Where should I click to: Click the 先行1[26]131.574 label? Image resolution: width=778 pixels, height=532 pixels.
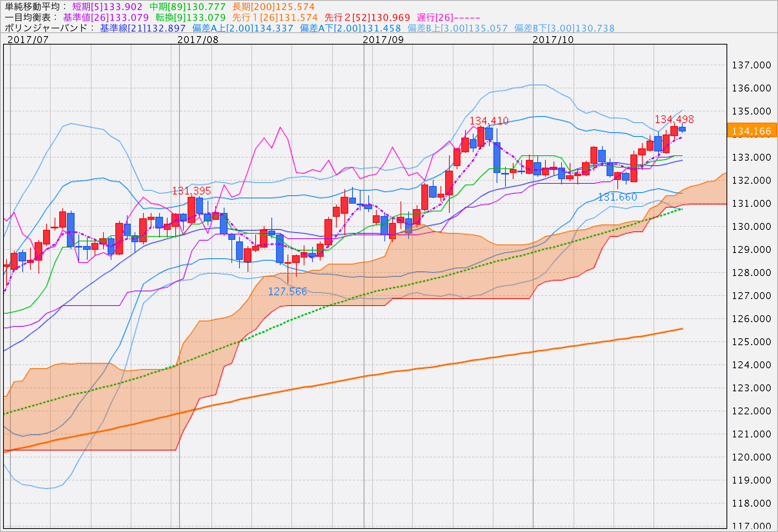click(275, 17)
